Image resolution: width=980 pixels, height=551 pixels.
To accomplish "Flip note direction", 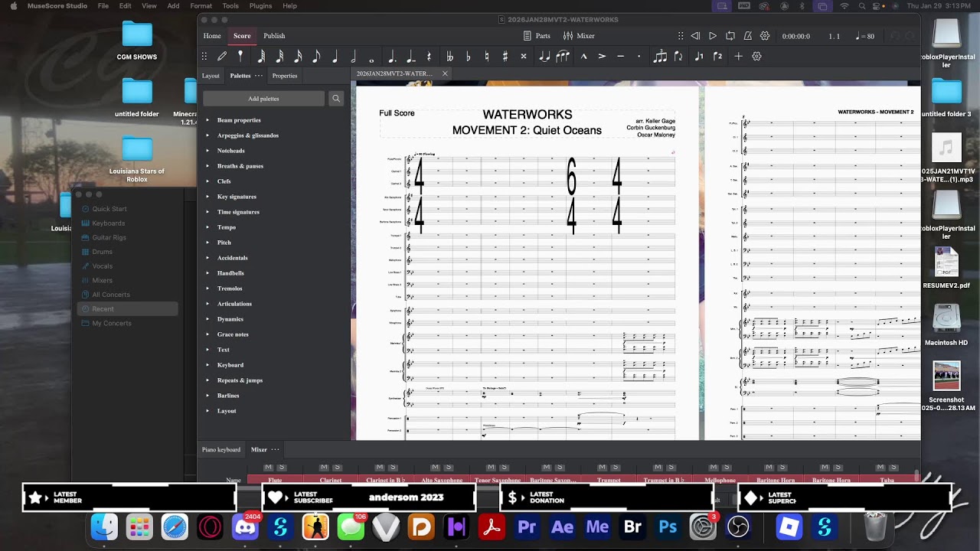I will pos(678,56).
